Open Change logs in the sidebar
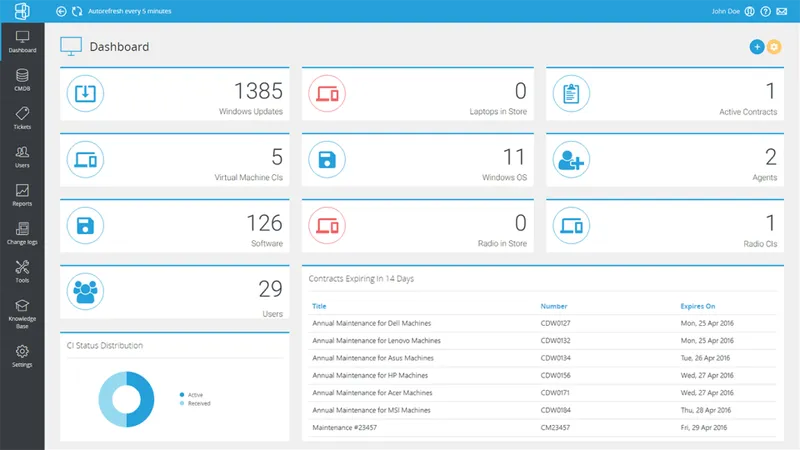The image size is (800, 450). [22, 234]
